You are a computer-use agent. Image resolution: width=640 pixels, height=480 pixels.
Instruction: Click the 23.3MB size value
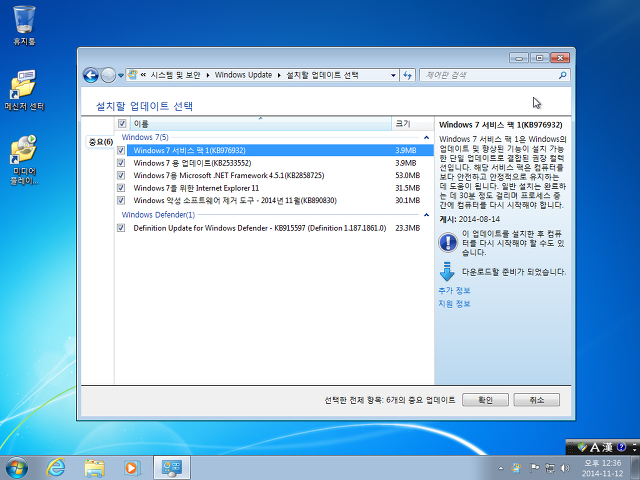pyautogui.click(x=407, y=228)
